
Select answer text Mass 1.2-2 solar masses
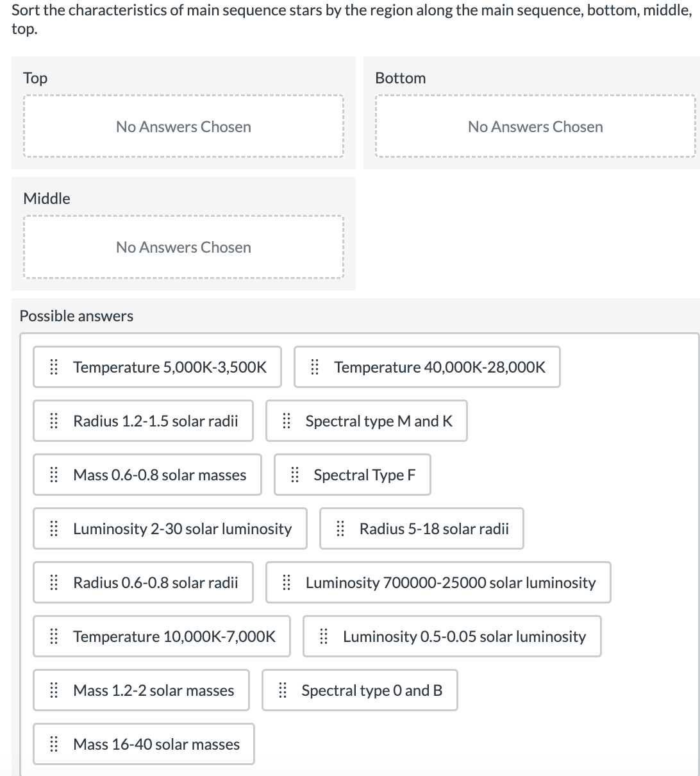point(154,690)
